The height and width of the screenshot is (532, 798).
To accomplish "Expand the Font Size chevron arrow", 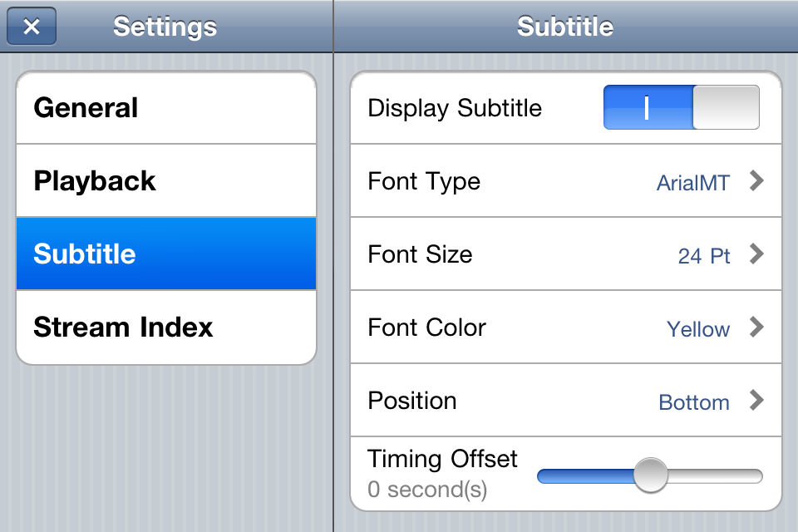I will (x=756, y=254).
